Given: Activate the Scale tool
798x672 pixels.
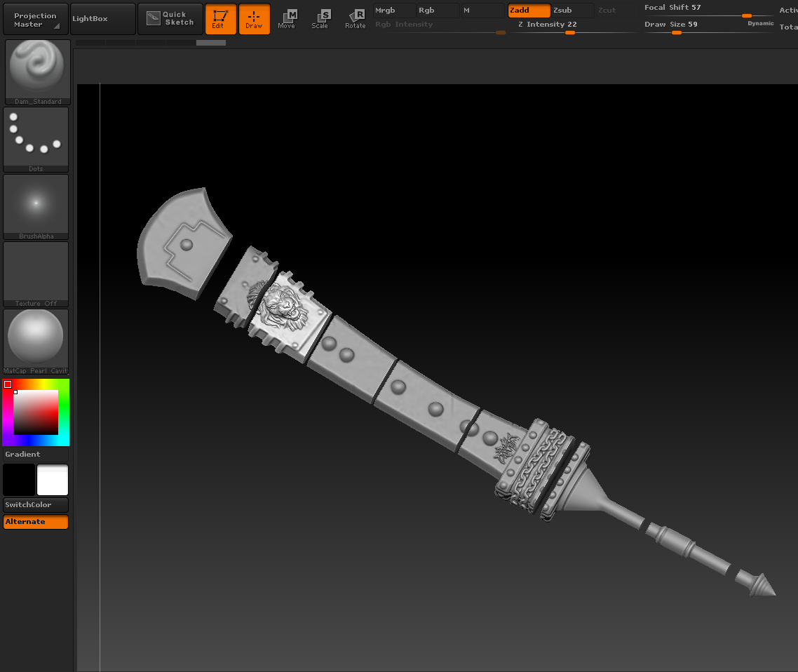Looking at the screenshot, I should 321,19.
